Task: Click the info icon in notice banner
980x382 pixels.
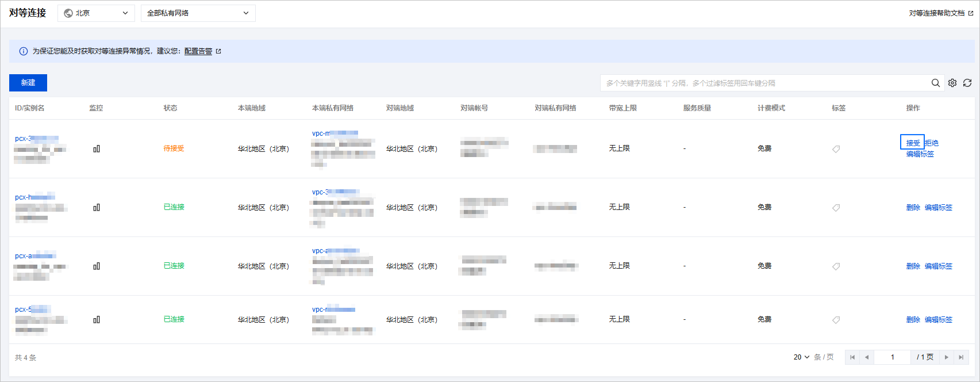Action: [x=24, y=51]
